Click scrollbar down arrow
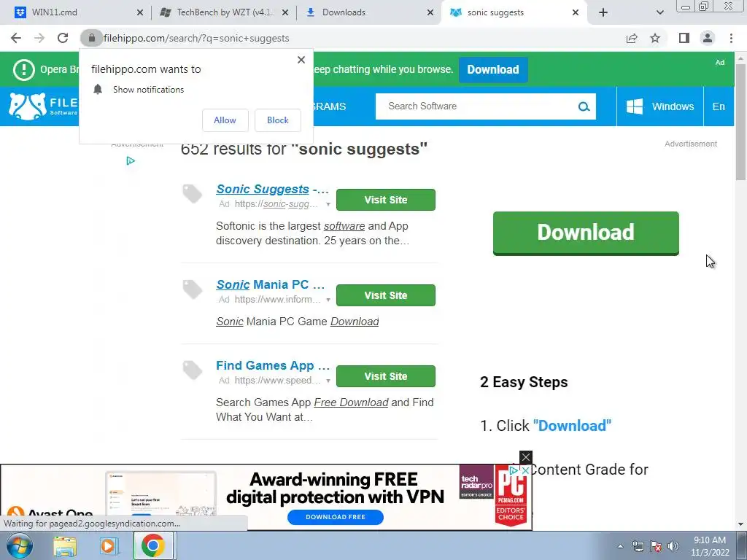The image size is (747, 560). [740, 524]
